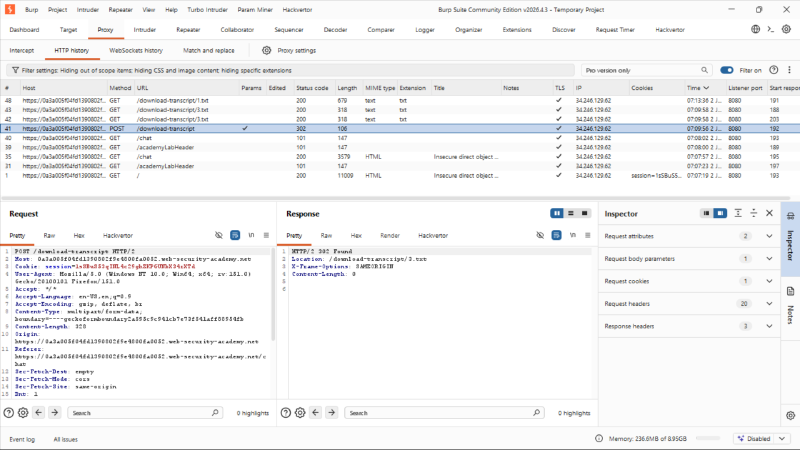This screenshot has width=800, height=450.
Task: Click the history table horizontal scrollbar
Action: click(x=395, y=198)
